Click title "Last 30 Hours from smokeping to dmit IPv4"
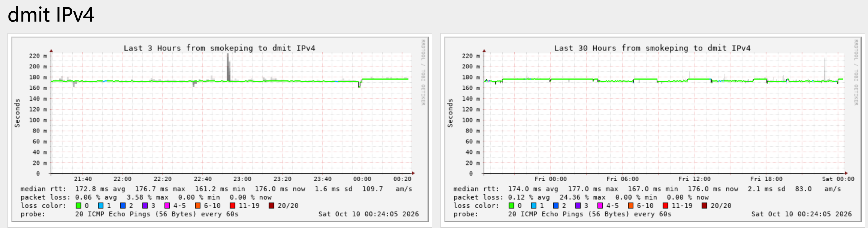The image size is (868, 228). [652, 48]
